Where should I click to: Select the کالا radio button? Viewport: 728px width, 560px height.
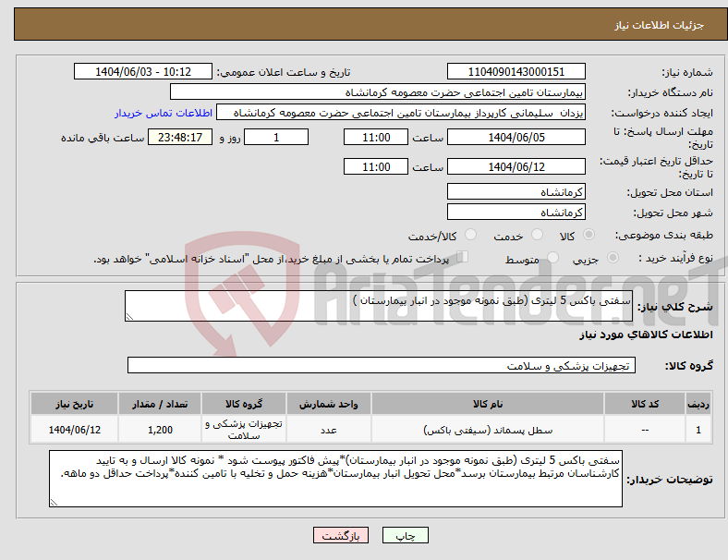pyautogui.click(x=588, y=235)
